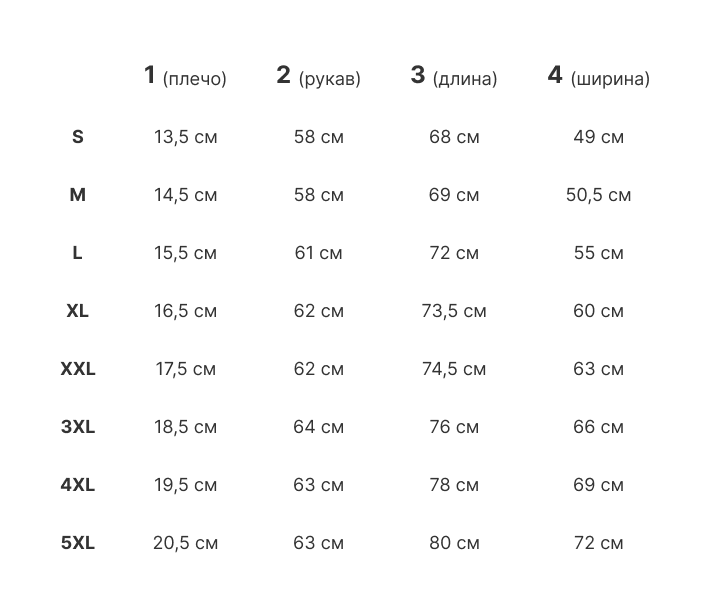
Task: Select the 3XL size row label
Action: pos(78,427)
